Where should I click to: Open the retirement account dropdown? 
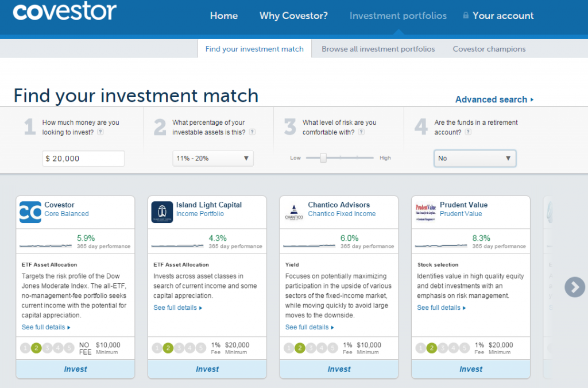tap(474, 159)
